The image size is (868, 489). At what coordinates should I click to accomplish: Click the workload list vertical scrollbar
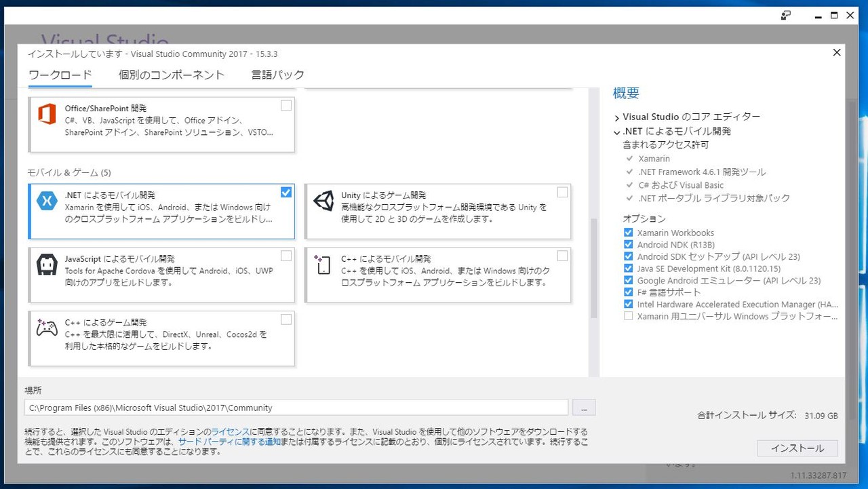[x=594, y=268]
